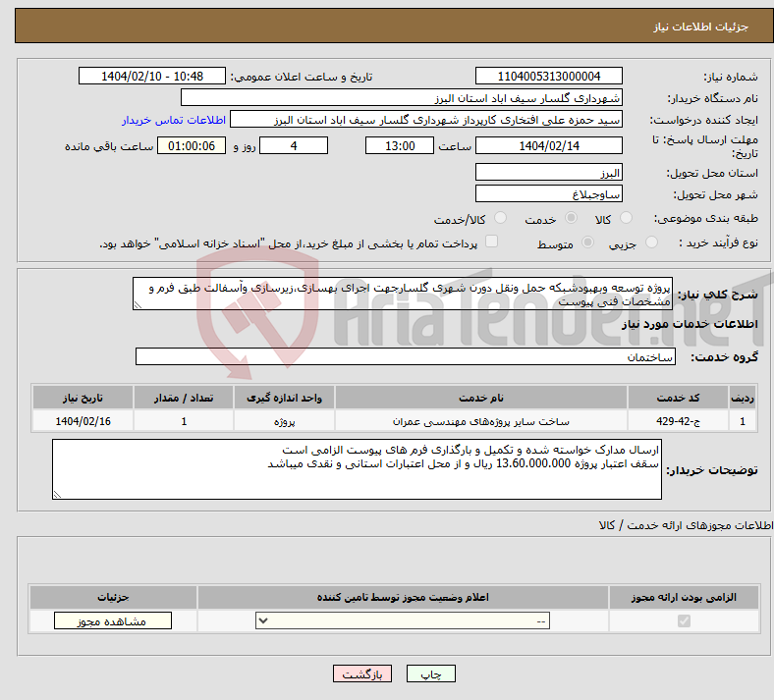The height and width of the screenshot is (700, 774).
Task: Click the تاریخ نیاز column header
Action: coord(83,398)
